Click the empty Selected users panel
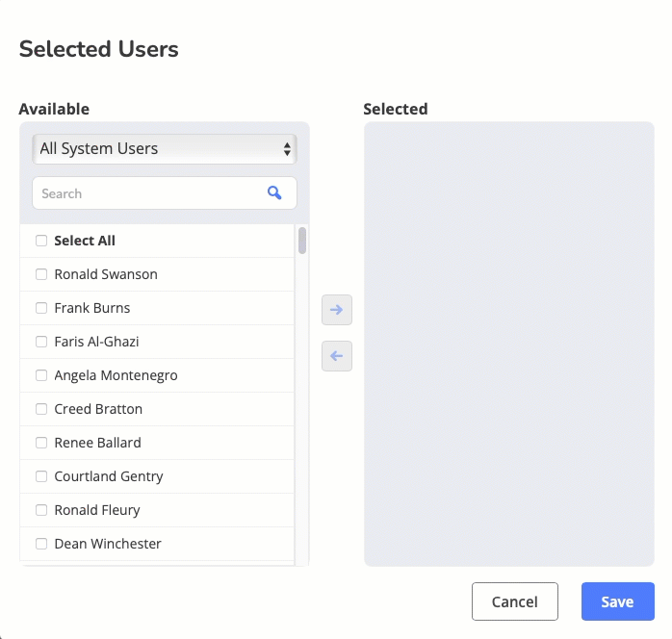The image size is (672, 639). [x=508, y=344]
